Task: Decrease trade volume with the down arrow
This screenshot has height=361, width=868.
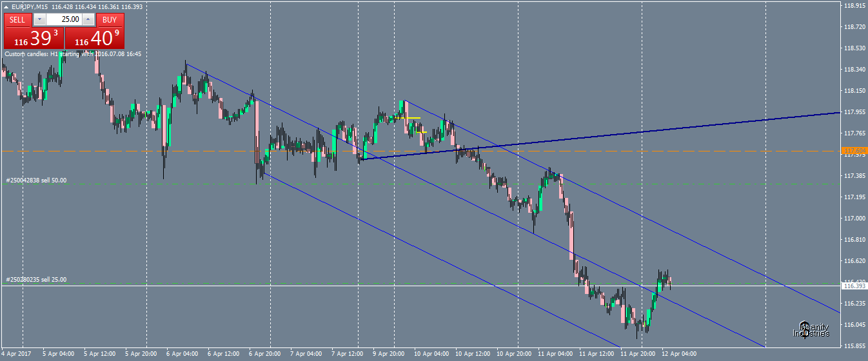Action: 39,19
